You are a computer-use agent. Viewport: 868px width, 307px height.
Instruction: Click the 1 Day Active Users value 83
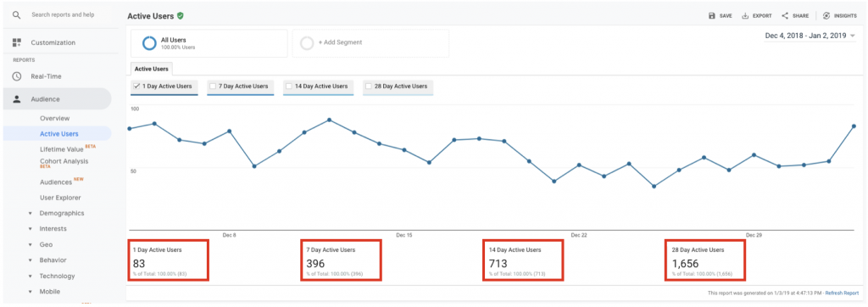pos(139,264)
